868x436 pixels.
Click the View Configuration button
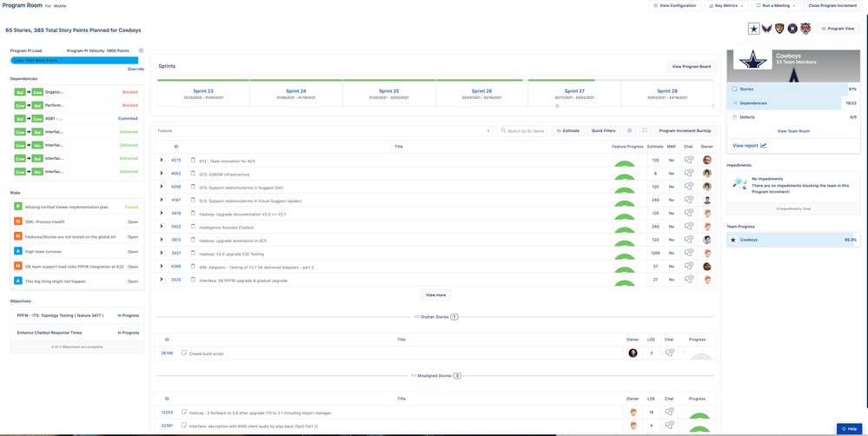(675, 5)
